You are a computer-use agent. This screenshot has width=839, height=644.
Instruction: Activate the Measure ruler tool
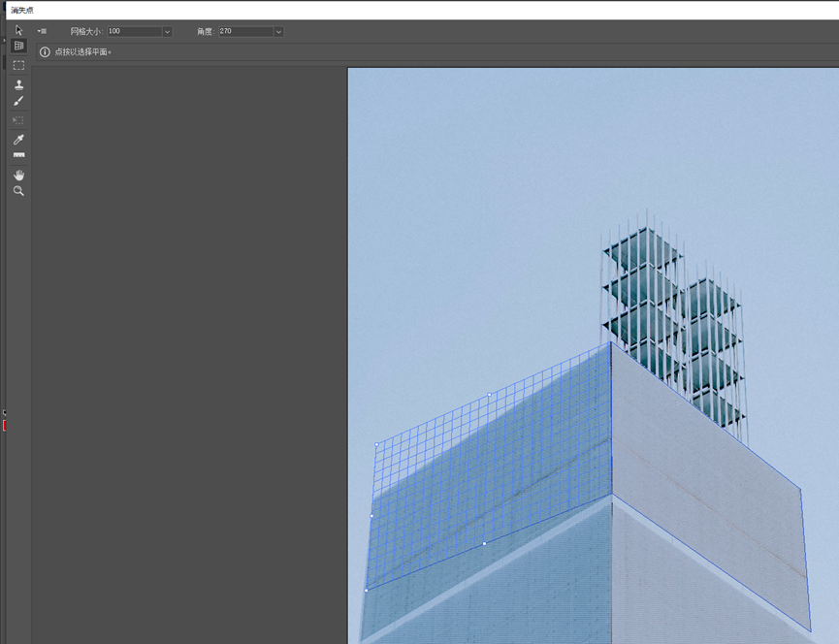pyautogui.click(x=18, y=155)
